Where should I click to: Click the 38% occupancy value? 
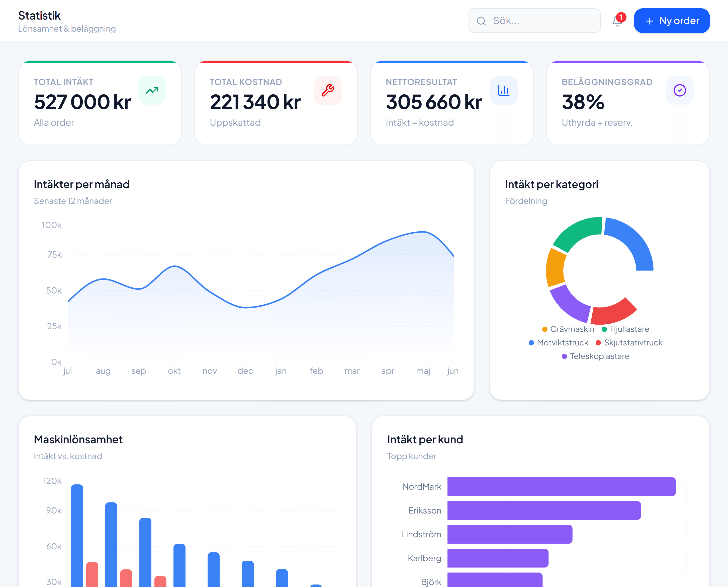coord(583,102)
